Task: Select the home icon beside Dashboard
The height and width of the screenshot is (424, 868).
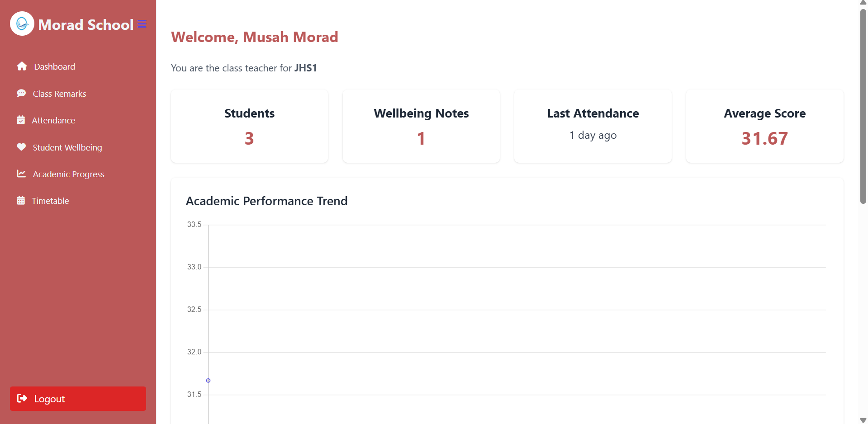Action: (21, 66)
